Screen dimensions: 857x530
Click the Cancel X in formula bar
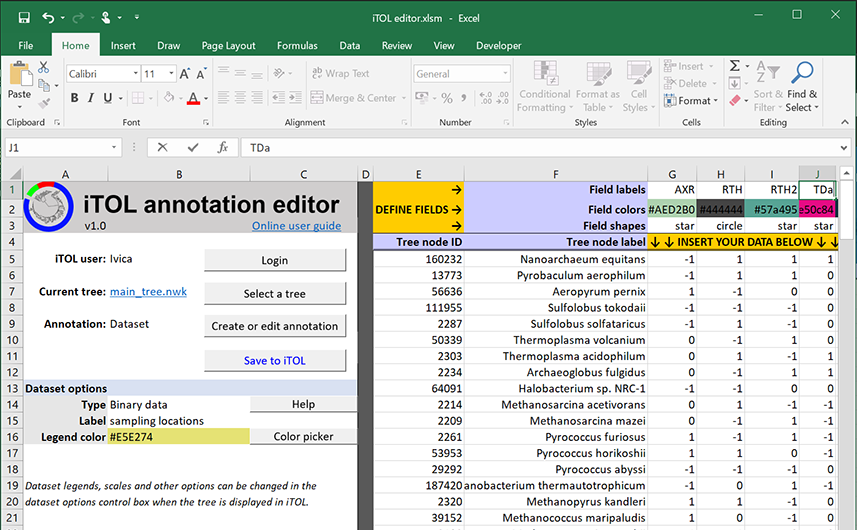click(x=162, y=147)
